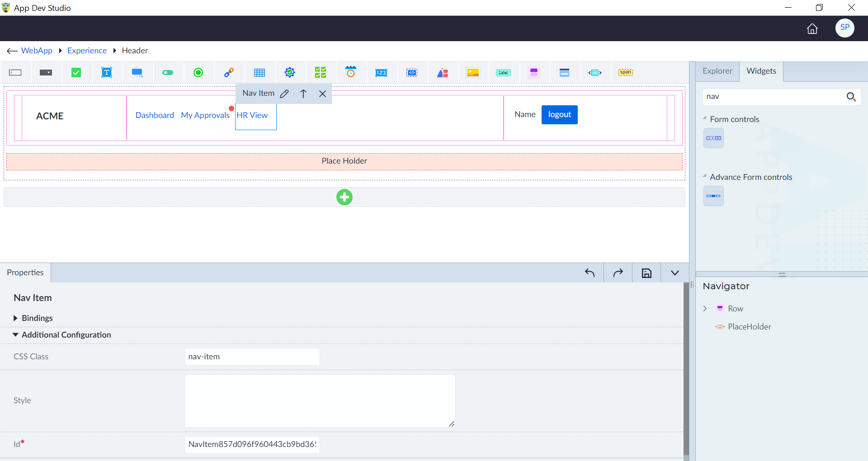Select the radio button widget icon

tap(198, 73)
